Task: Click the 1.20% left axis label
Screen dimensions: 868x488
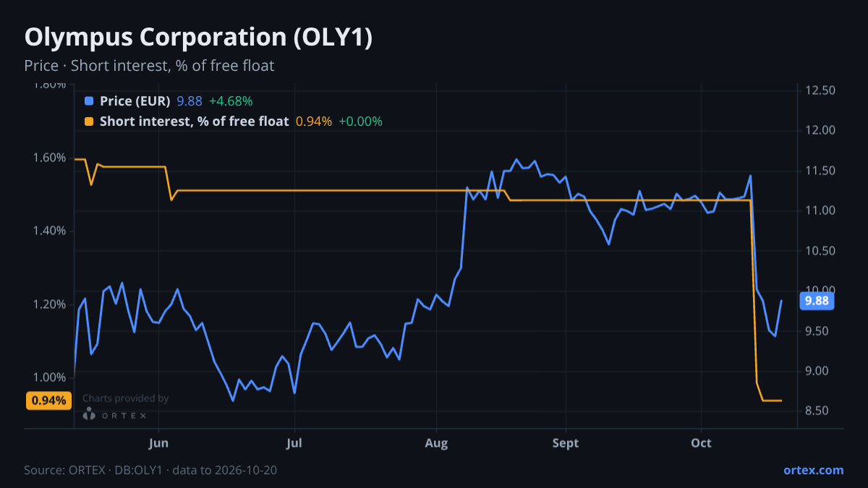Action: 50,304
